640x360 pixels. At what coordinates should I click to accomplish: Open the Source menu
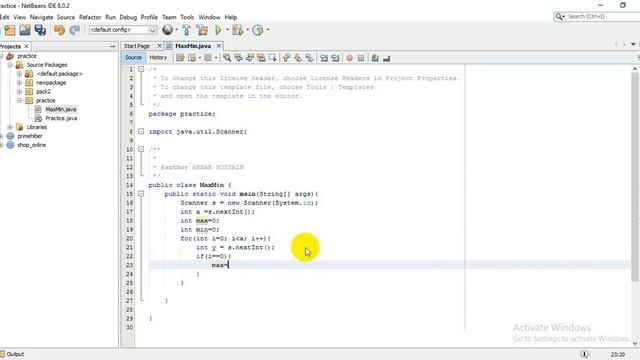tap(66, 17)
